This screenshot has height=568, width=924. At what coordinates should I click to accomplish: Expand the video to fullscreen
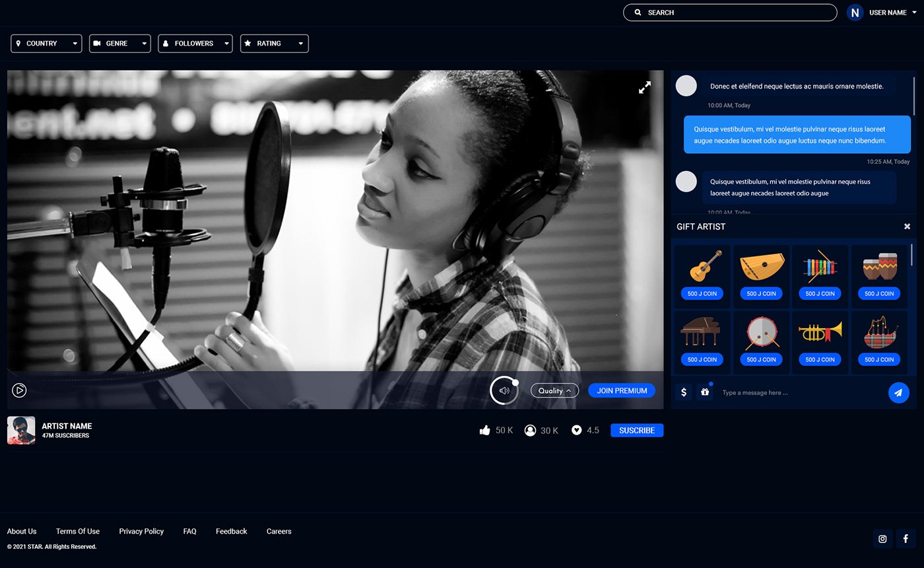tap(644, 87)
